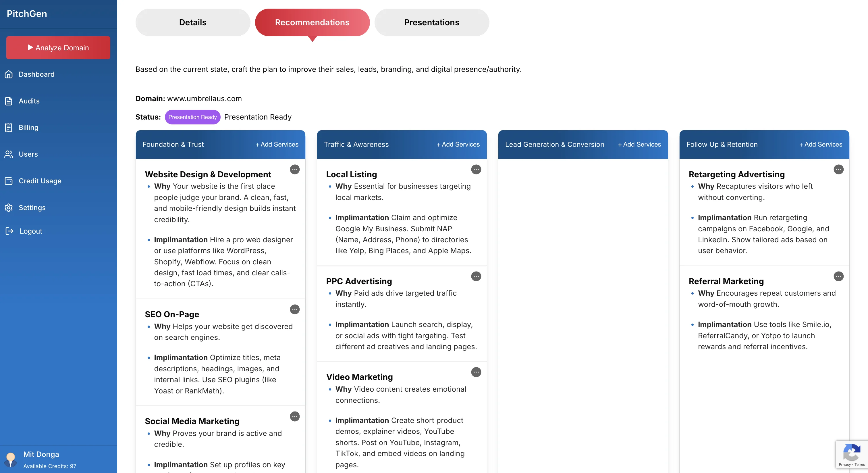Click the Analyze Domain button

pos(58,47)
